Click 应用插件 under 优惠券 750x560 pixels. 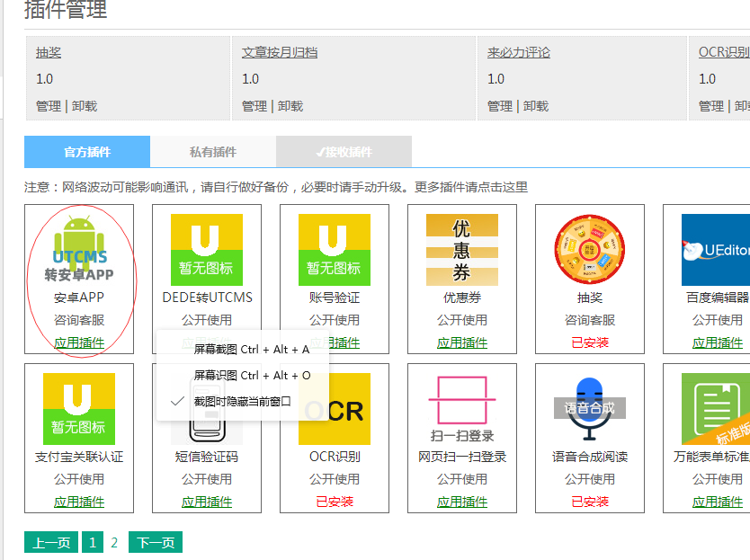(462, 342)
